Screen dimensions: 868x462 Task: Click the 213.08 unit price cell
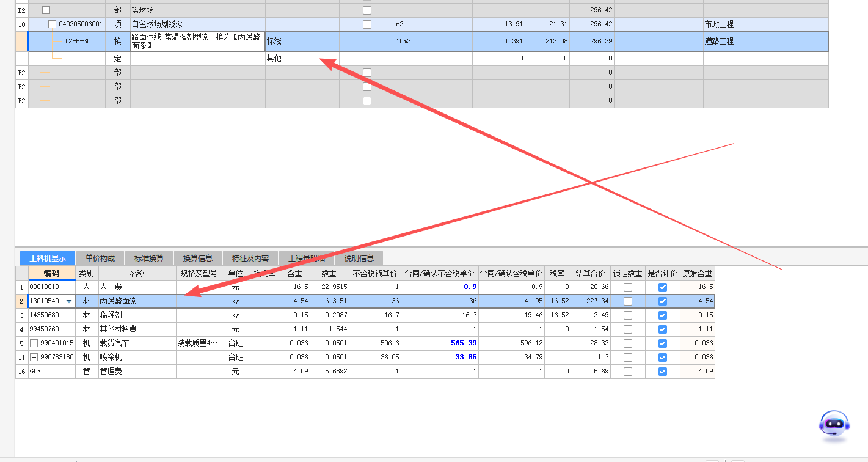tap(547, 42)
